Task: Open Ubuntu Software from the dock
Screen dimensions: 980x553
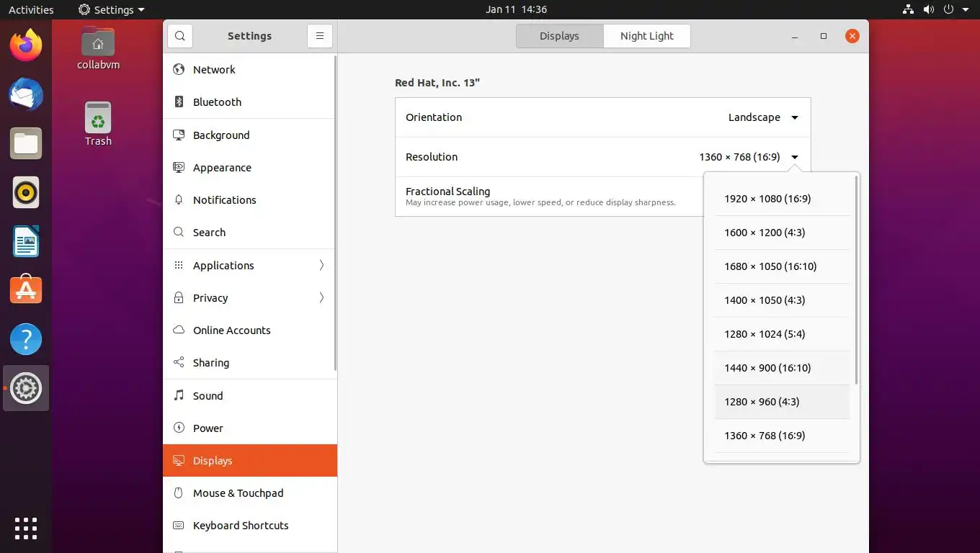Action: pyautogui.click(x=26, y=290)
